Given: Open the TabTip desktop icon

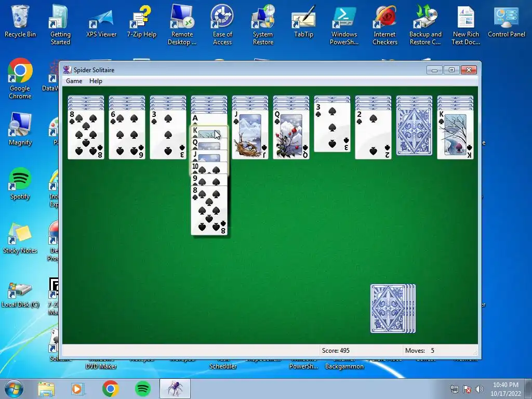Looking at the screenshot, I should click(x=303, y=21).
